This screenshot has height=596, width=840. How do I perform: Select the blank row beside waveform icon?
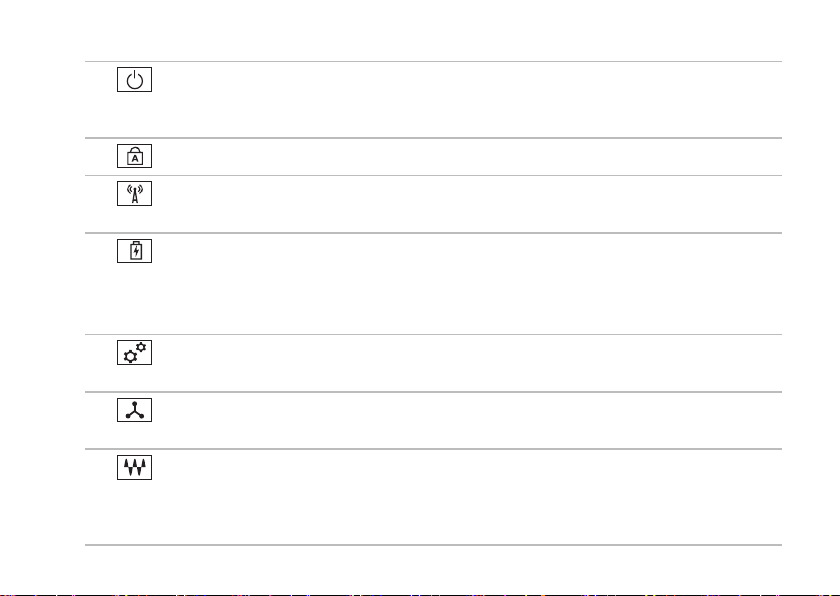coord(466,497)
